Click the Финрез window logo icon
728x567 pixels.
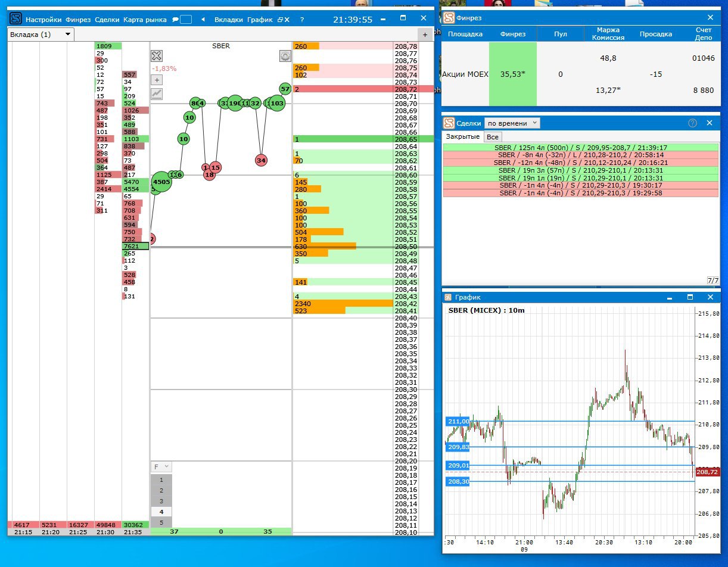[x=450, y=18]
